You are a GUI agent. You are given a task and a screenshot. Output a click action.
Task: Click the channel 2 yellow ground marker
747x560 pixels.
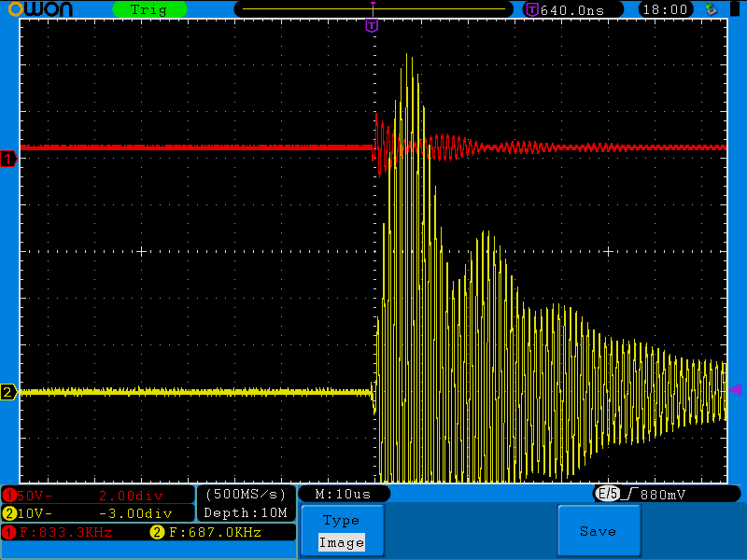[x=8, y=392]
